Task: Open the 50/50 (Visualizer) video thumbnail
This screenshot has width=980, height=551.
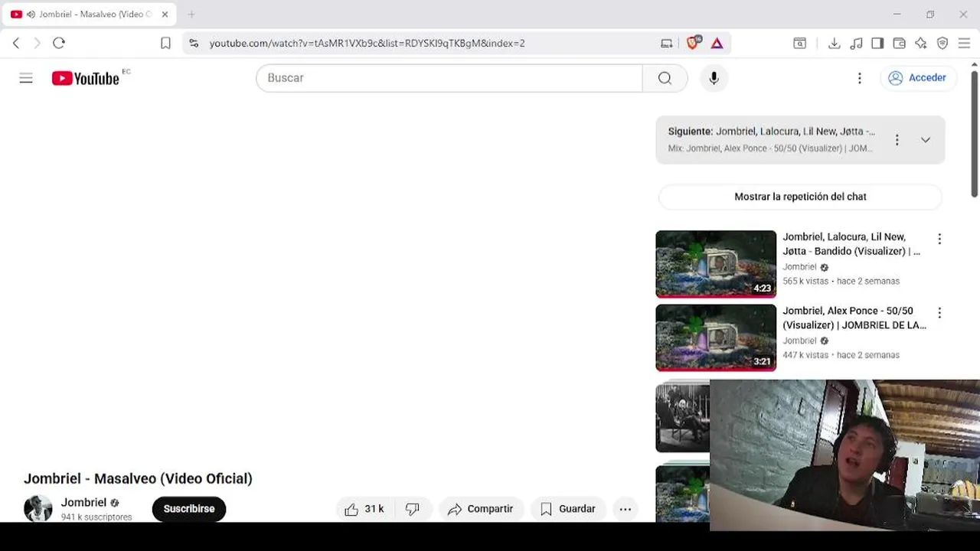Action: 716,337
